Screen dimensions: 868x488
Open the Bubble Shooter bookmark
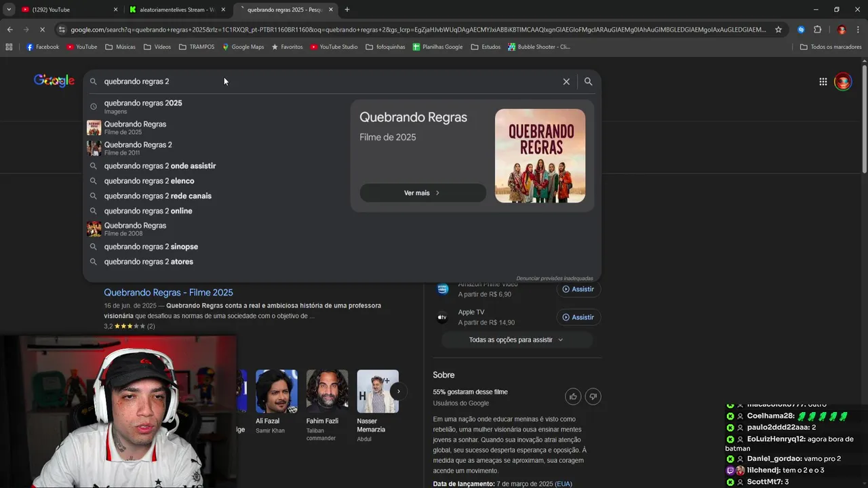[x=539, y=47]
